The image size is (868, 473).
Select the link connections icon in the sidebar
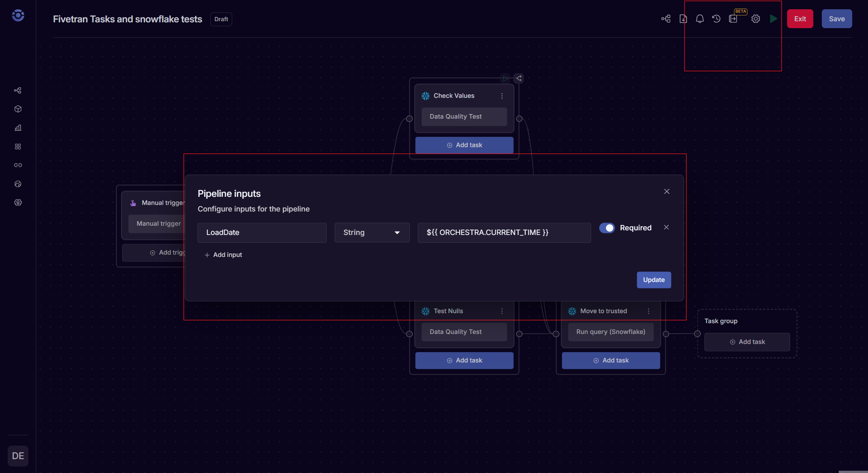18,165
